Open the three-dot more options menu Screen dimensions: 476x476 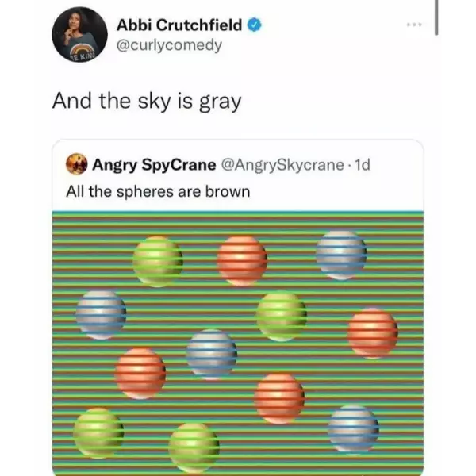[x=414, y=25]
